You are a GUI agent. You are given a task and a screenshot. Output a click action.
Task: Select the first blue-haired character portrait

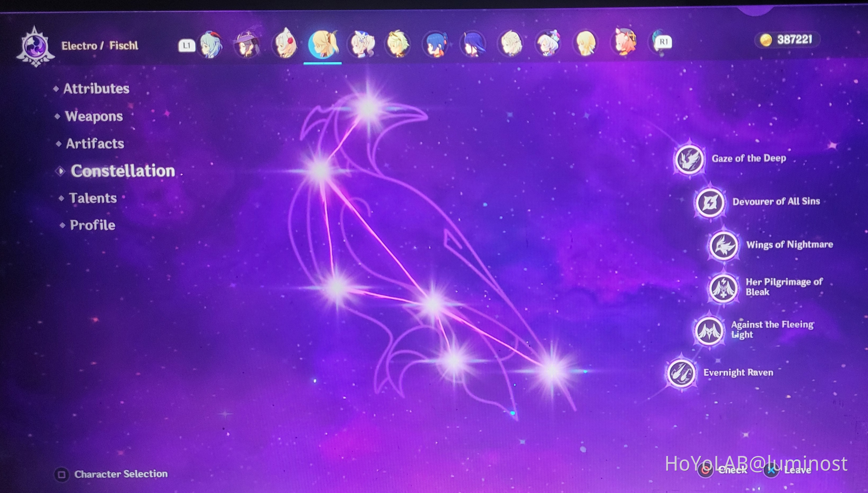pos(210,45)
